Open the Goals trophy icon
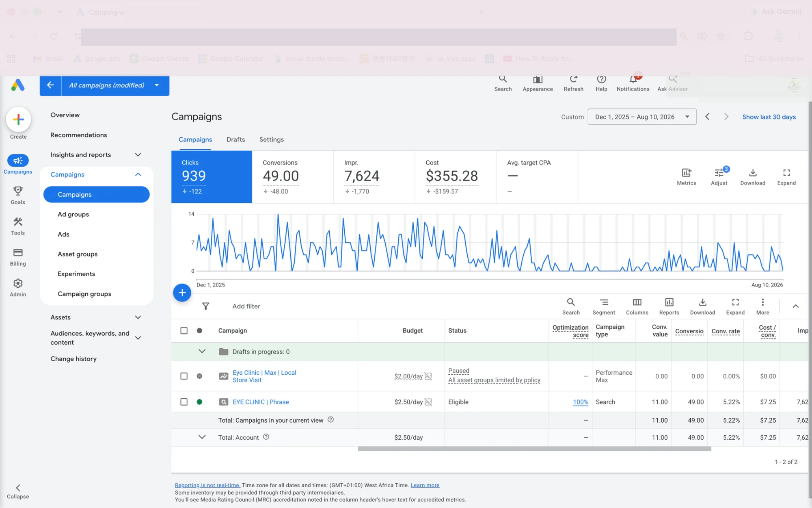The image size is (812, 508). (x=18, y=191)
